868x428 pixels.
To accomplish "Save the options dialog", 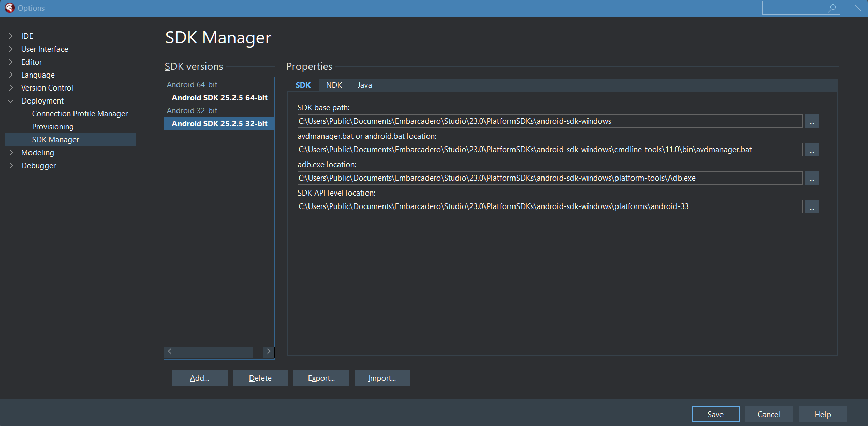I will click(x=716, y=415).
